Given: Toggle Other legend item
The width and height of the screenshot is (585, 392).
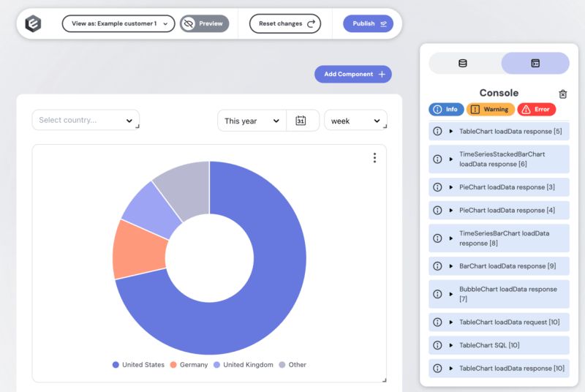Looking at the screenshot, I should pyautogui.click(x=293, y=365).
